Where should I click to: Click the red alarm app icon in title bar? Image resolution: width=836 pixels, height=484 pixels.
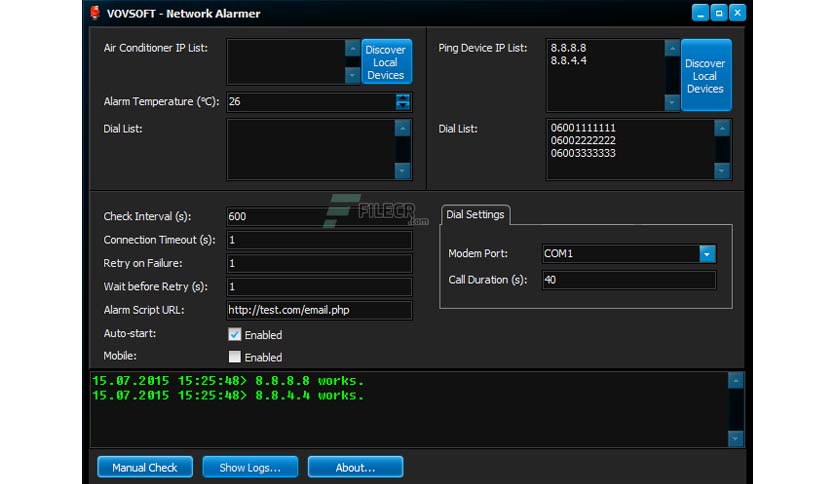click(x=95, y=13)
